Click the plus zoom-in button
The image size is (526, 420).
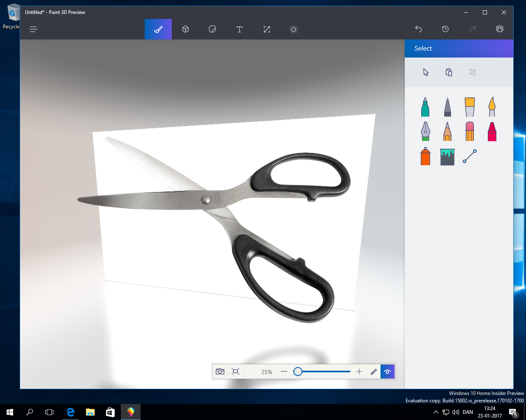359,372
